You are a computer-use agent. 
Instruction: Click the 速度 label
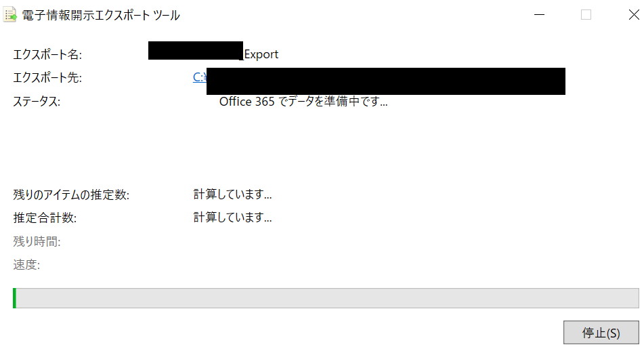tap(26, 265)
